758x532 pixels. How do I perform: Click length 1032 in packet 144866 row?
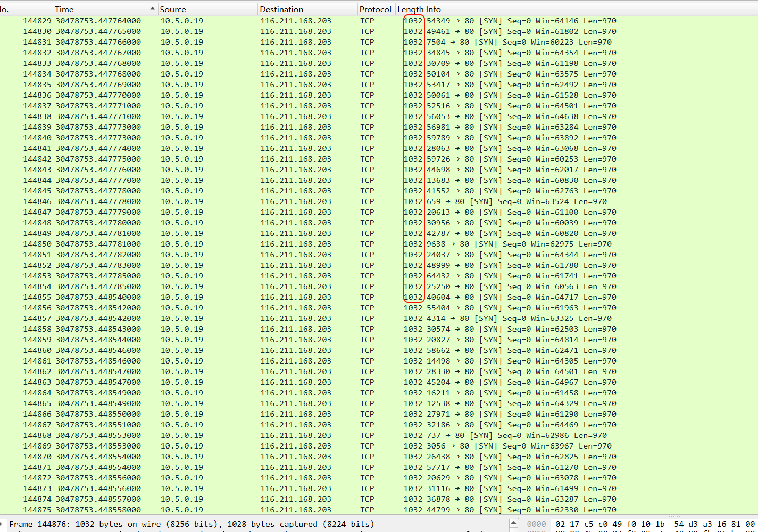(x=413, y=414)
